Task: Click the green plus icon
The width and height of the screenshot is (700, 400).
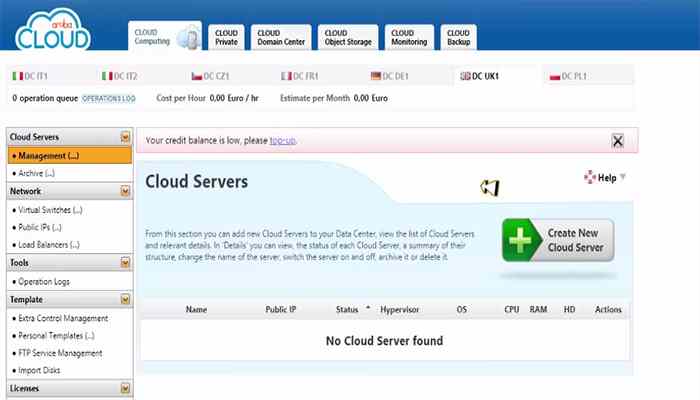Action: coord(520,240)
